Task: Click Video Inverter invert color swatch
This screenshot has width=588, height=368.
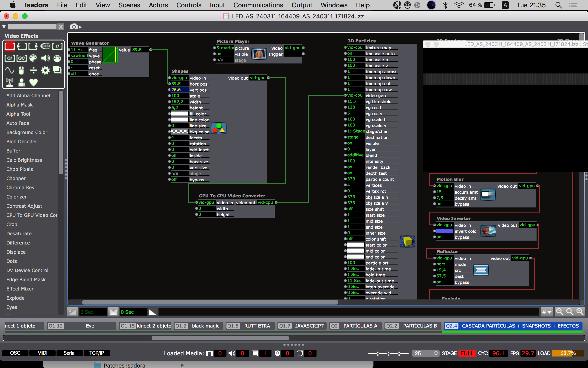Action: pos(445,231)
